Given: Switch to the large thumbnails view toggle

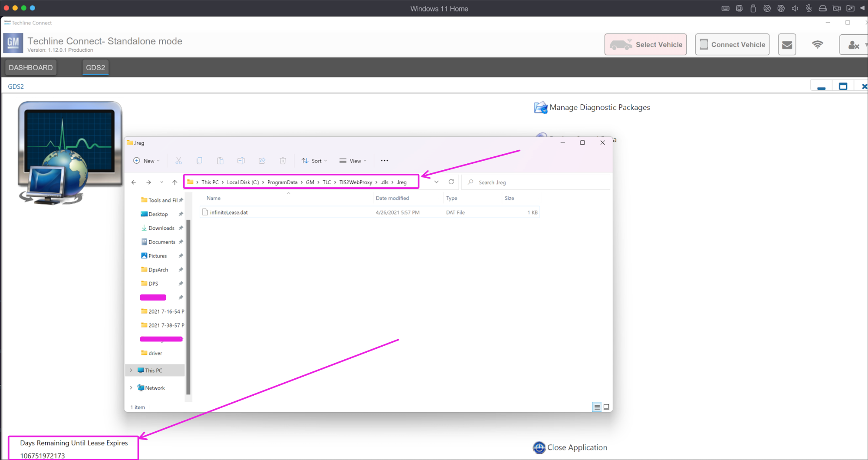Looking at the screenshot, I should 606,407.
